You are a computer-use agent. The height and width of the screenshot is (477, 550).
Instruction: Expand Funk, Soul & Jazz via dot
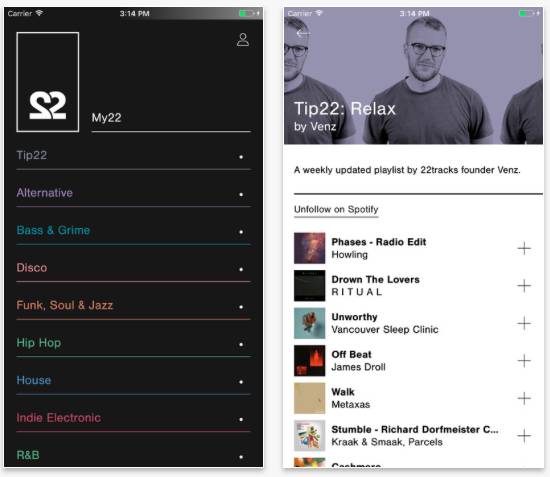(241, 307)
